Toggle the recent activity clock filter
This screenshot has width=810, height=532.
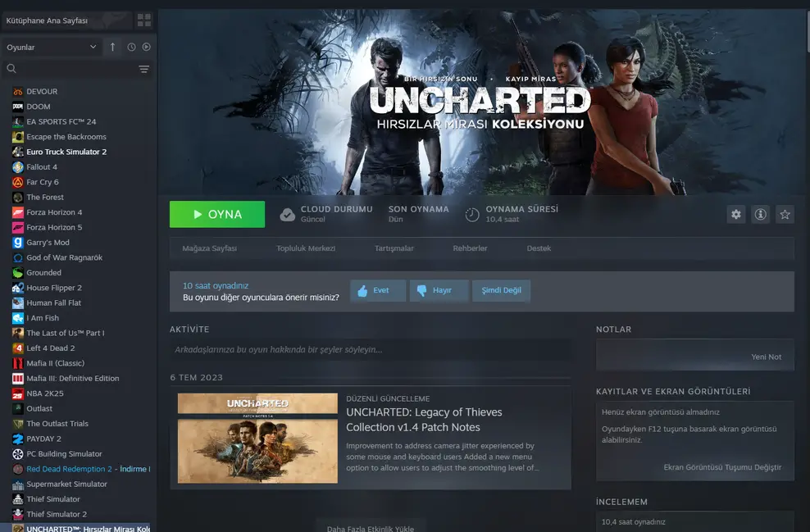[x=132, y=47]
